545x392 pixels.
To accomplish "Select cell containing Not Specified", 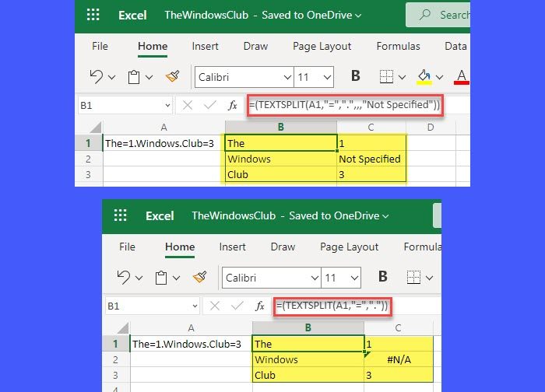I will coord(371,159).
